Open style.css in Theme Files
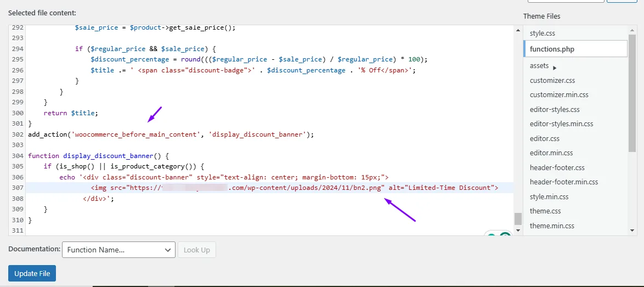The width and height of the screenshot is (644, 287). 542,33
